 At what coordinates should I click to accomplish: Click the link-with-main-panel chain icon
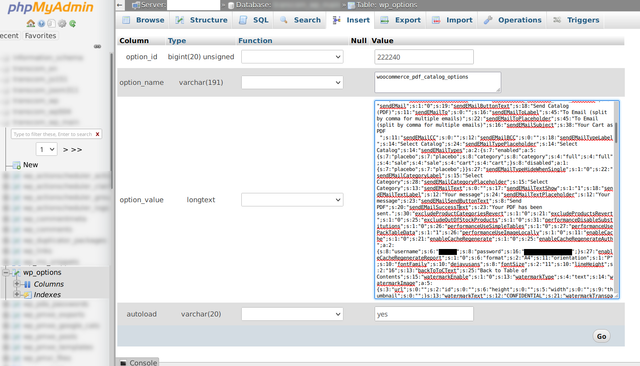pos(97,47)
